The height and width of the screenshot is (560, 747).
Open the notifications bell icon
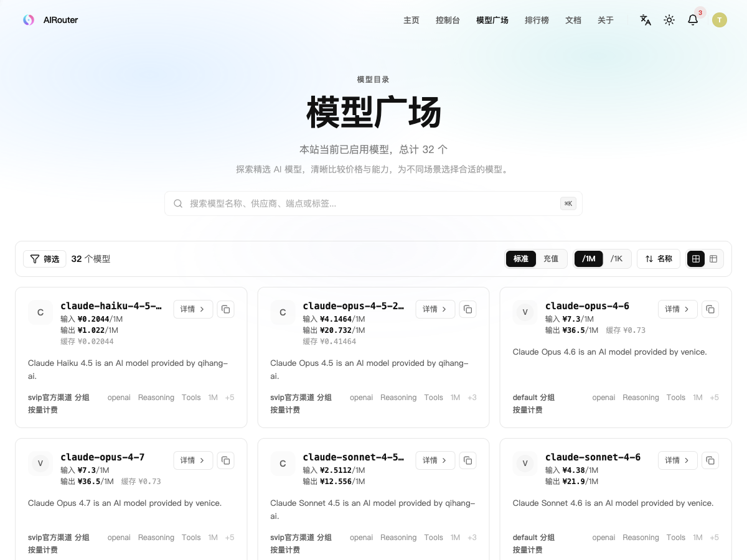[693, 20]
